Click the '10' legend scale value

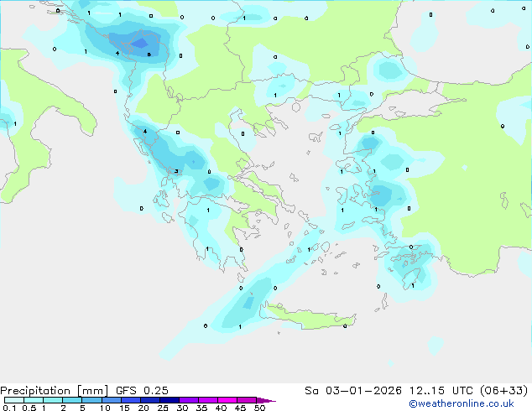(x=105, y=408)
